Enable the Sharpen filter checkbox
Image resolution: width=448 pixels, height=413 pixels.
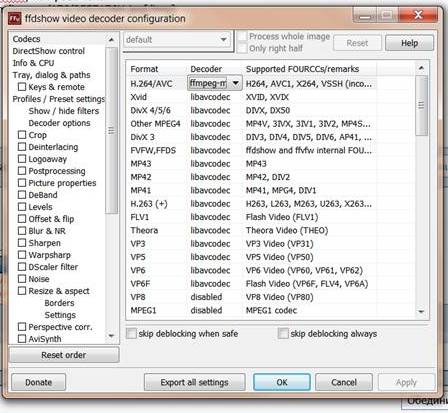[22, 243]
